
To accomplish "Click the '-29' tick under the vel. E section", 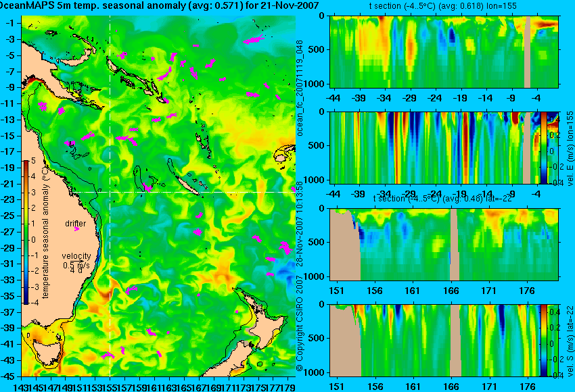I will [x=409, y=194].
